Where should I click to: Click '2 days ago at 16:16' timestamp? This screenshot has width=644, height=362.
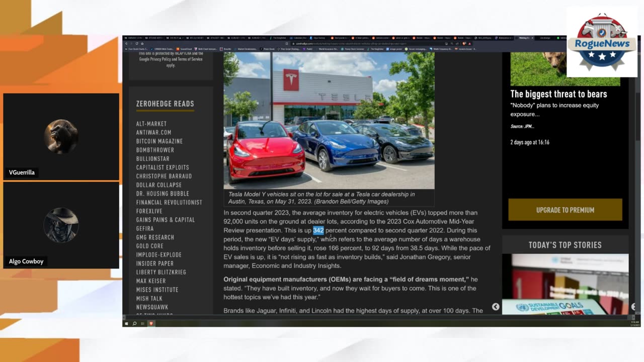point(530,142)
